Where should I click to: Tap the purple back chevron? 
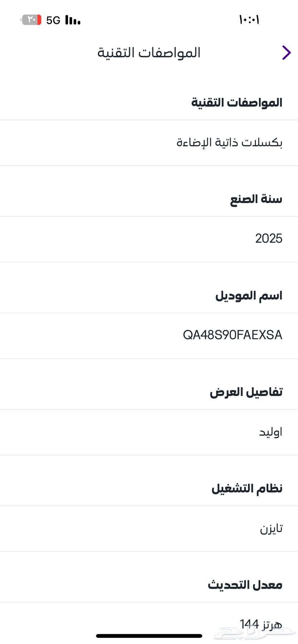286,53
